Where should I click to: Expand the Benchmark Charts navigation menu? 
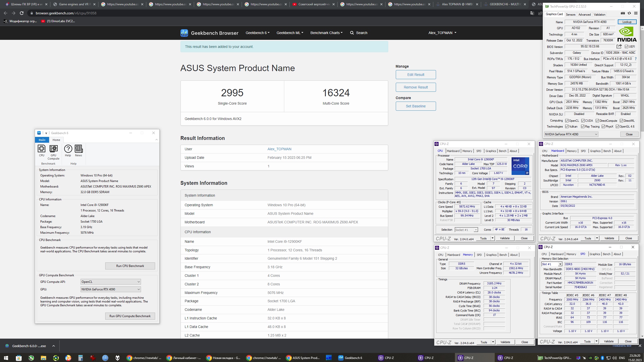326,33
